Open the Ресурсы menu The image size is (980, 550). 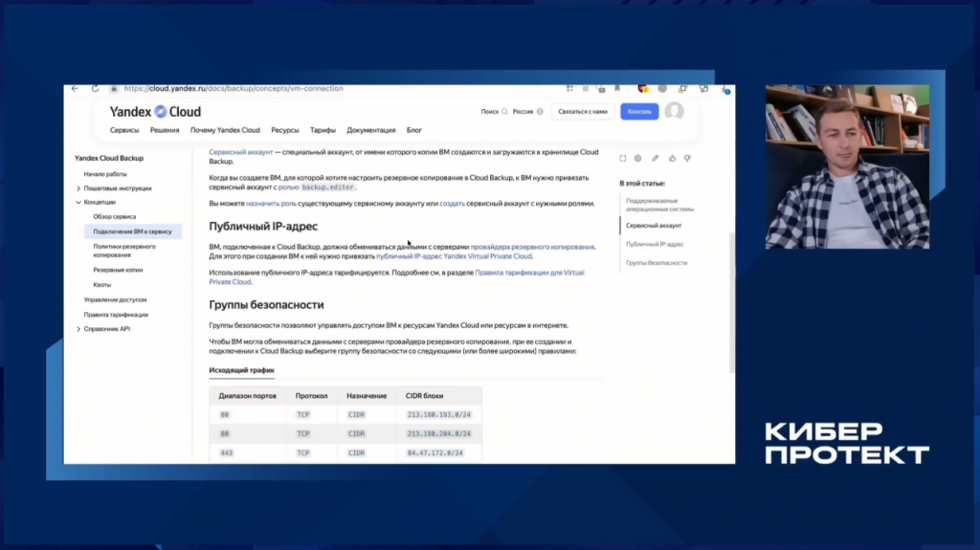285,130
